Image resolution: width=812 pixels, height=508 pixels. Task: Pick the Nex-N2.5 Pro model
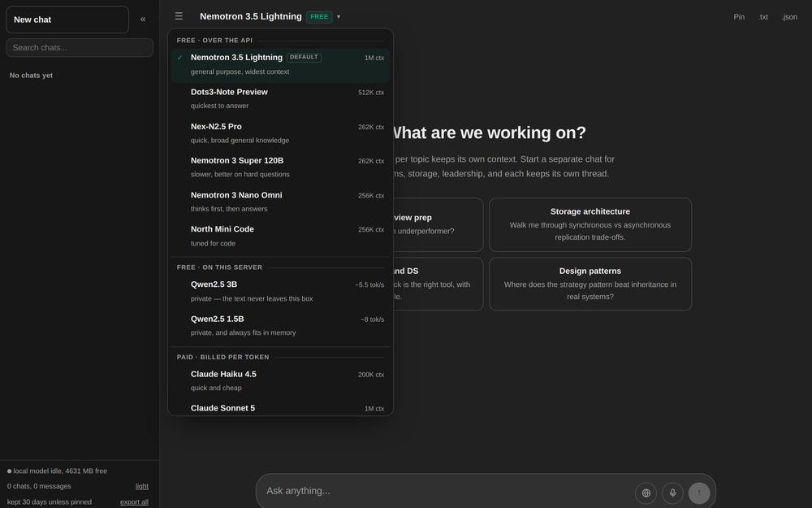[281, 133]
